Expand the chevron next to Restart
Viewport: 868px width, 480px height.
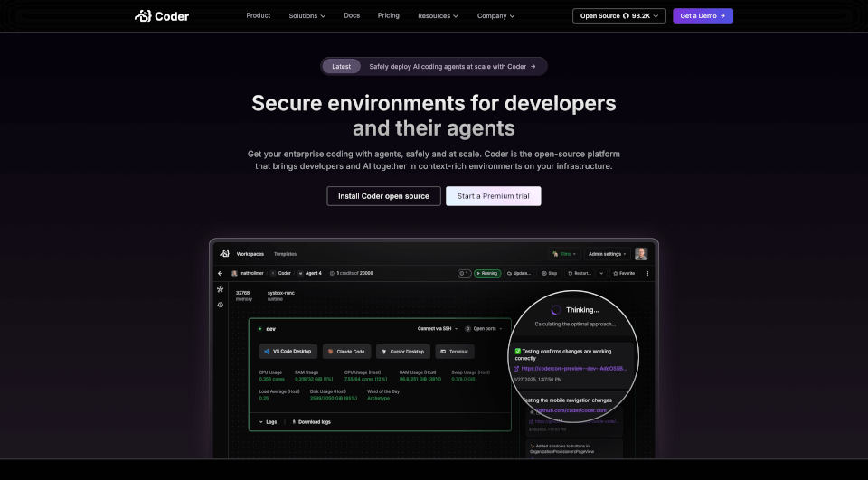tap(601, 274)
